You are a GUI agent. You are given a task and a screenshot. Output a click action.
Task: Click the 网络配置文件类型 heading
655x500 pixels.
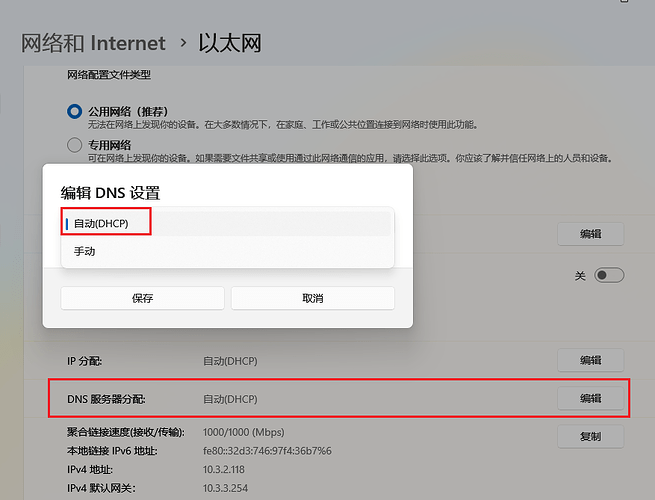[x=109, y=74]
